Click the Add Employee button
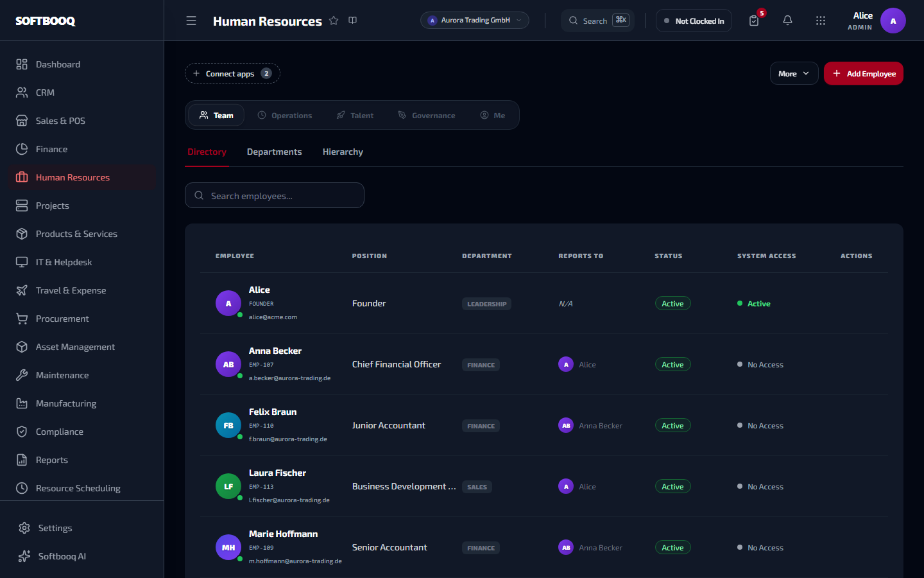Screen dimensions: 924x578 point(864,73)
